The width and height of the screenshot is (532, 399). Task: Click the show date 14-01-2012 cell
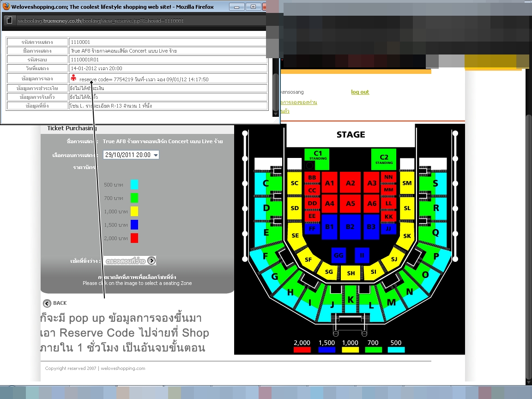tap(168, 68)
